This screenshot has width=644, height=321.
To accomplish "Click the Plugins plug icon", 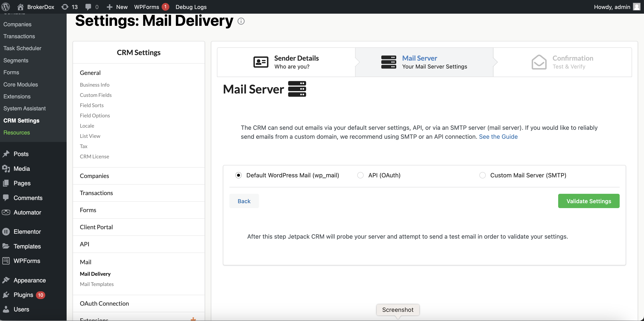I will tap(6, 295).
